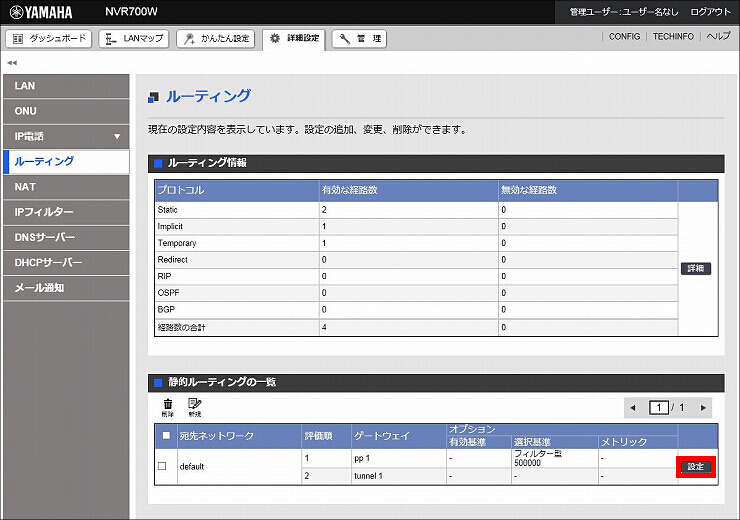Click the 評価順 column header

[326, 436]
